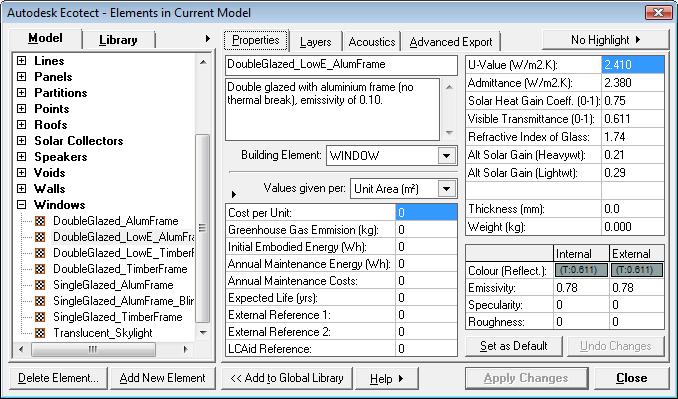Click the DoubleGlazed_TimberFrame material icon
The height and width of the screenshot is (399, 678).
40,269
